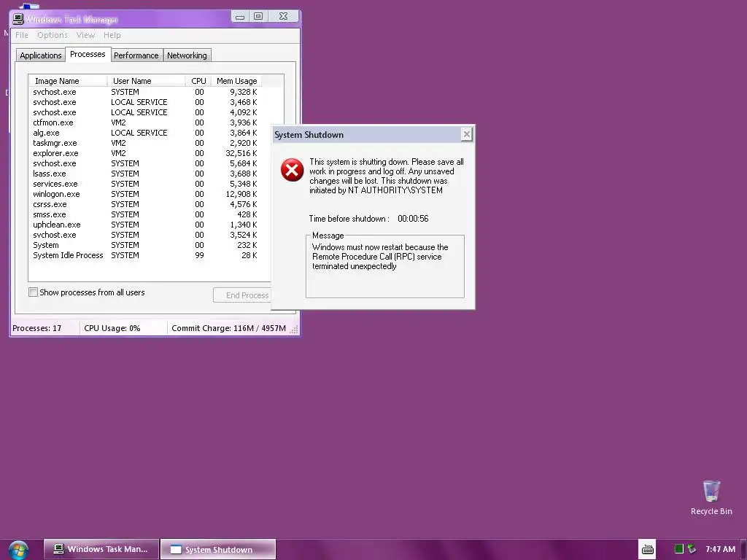Click the Task Manager resize grip corner

pos(294,329)
